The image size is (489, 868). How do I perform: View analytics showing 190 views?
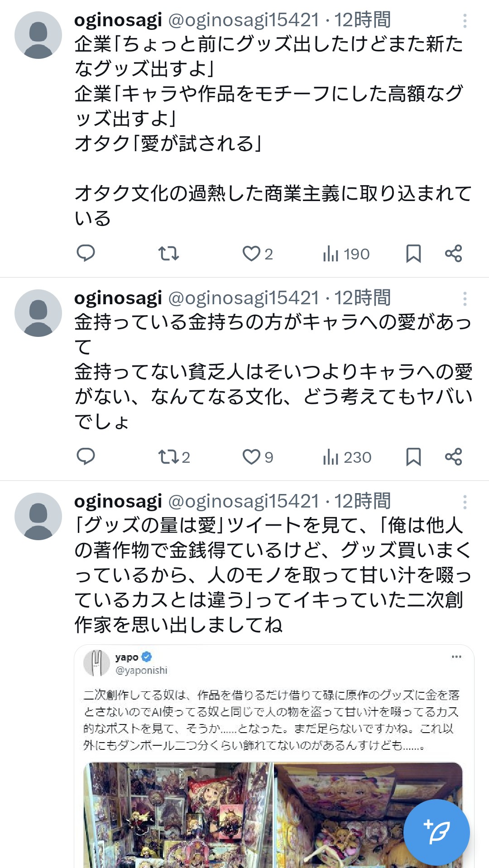[346, 254]
